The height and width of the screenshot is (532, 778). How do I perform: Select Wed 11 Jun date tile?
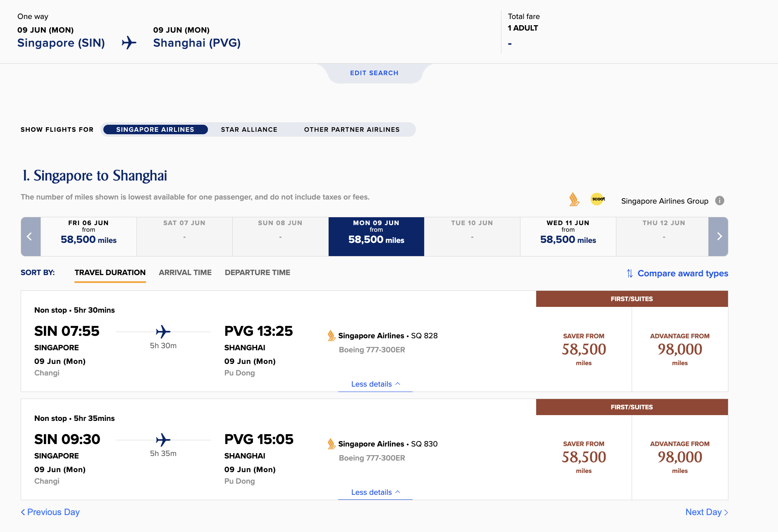coord(568,237)
